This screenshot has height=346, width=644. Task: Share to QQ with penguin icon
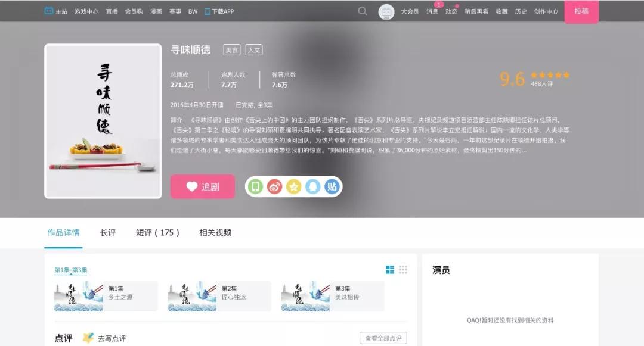click(x=311, y=186)
